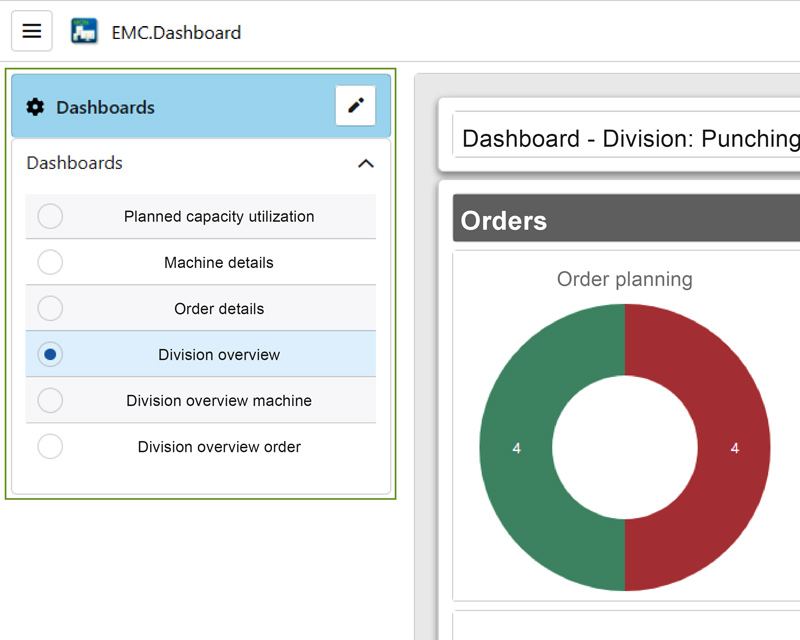Image resolution: width=800 pixels, height=640 pixels.
Task: Click the Order planning donut chart center
Action: click(625, 447)
